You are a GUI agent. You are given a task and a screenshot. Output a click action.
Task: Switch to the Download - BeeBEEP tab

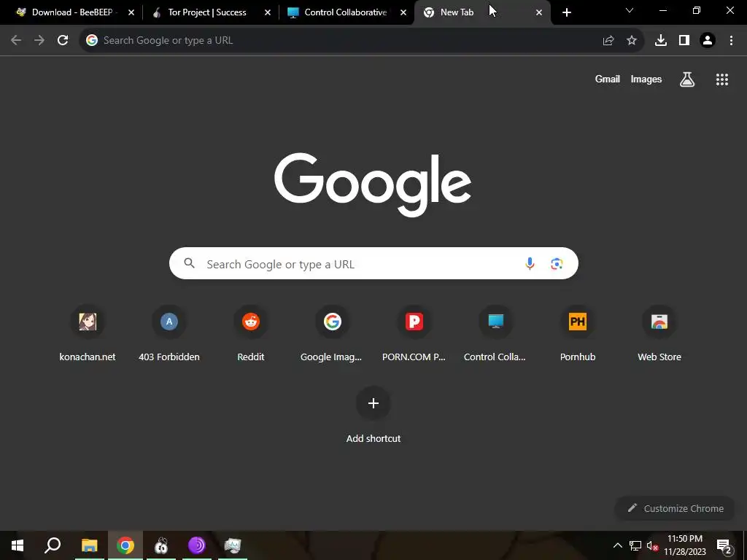pyautogui.click(x=71, y=12)
